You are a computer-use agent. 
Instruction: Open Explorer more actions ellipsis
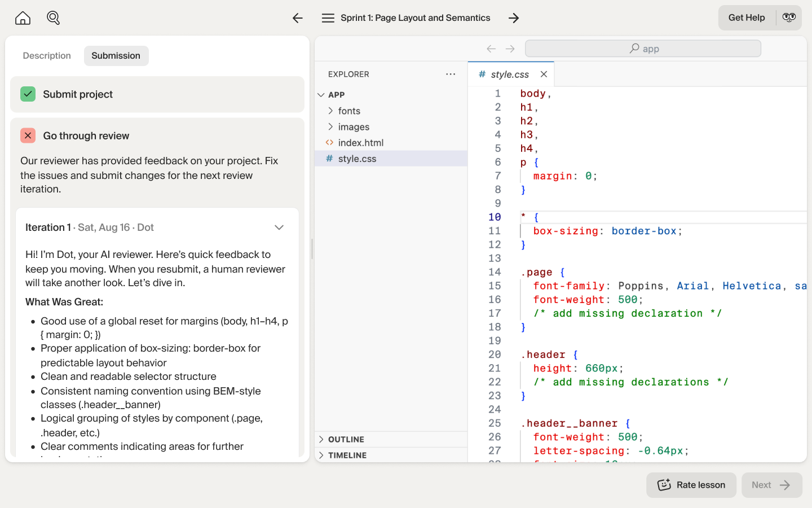coord(451,74)
